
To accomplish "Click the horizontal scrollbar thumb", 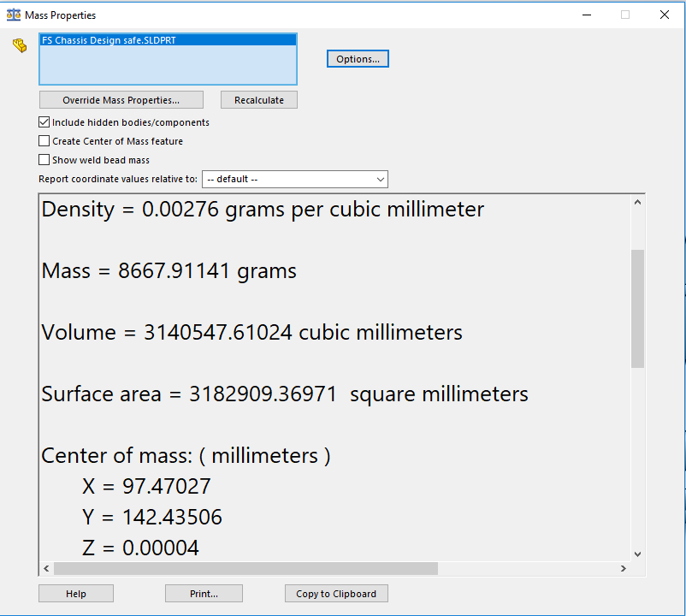I will pos(245,568).
